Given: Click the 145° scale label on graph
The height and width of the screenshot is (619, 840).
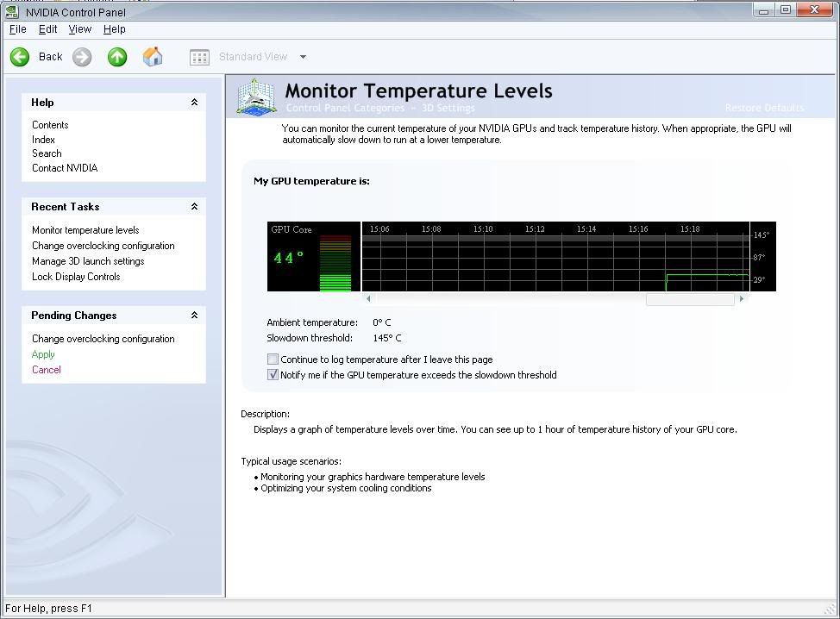Looking at the screenshot, I should (762, 235).
